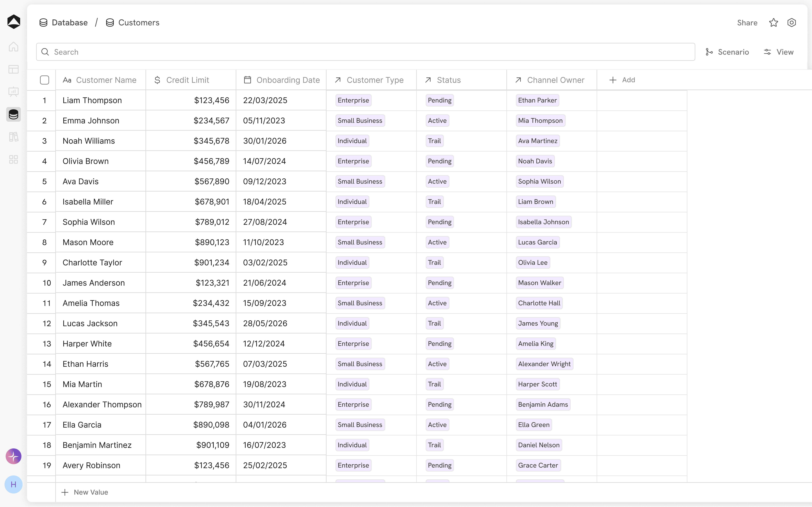The height and width of the screenshot is (507, 812).
Task: Open the hexagon settings icon
Action: [792, 23]
